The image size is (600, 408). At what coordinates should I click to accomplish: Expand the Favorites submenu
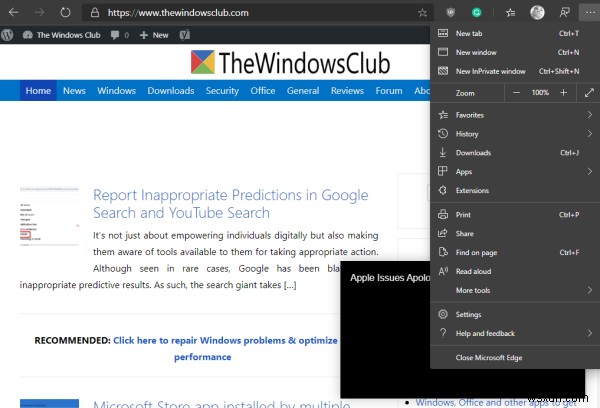pos(515,115)
